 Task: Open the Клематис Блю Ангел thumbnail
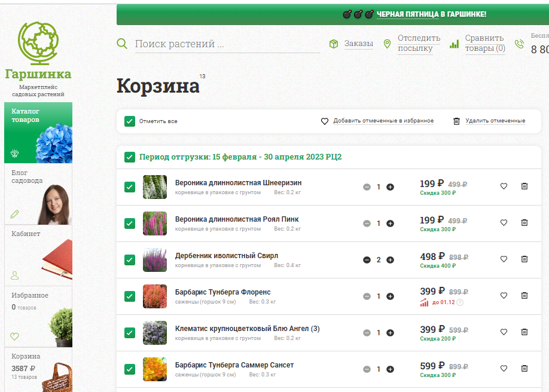[x=155, y=332]
